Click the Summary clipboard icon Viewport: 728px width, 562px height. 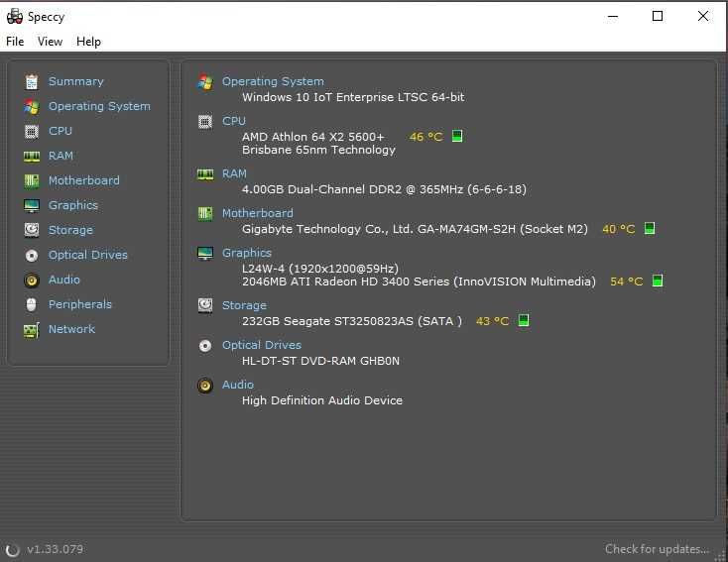tap(32, 81)
